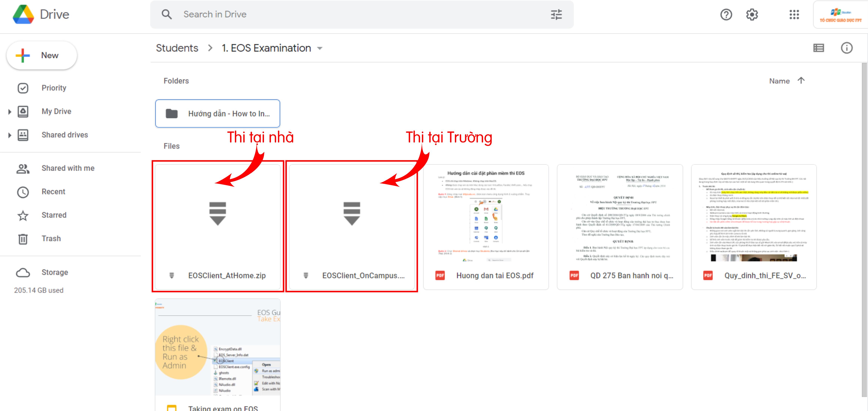Open the Google apps grid
Viewport: 868px width, 411px height.
coord(794,14)
